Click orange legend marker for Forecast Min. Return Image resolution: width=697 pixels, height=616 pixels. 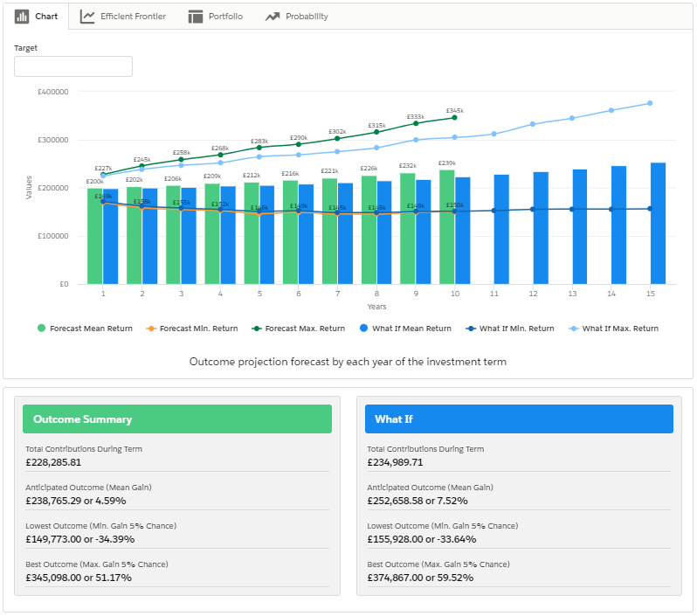tap(151, 329)
